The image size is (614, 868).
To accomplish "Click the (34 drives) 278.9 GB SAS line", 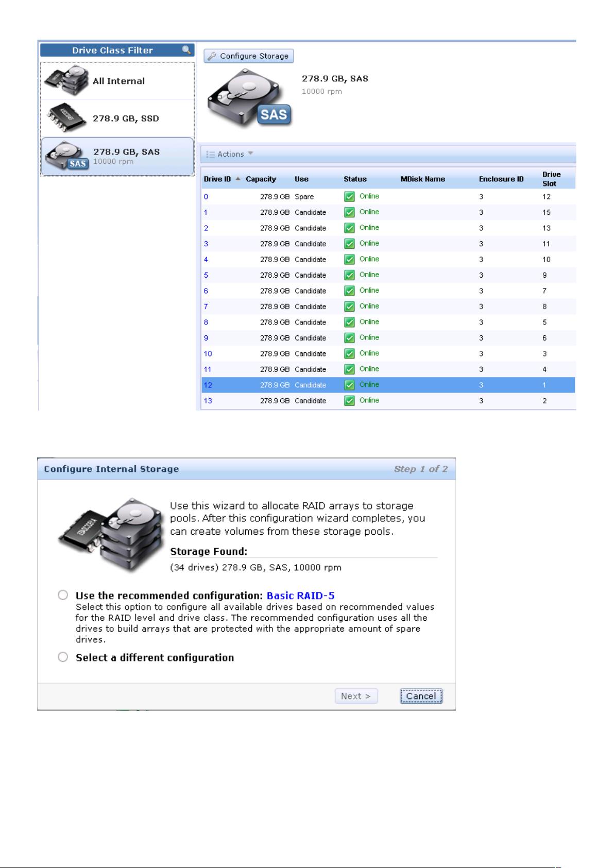I will (255, 568).
